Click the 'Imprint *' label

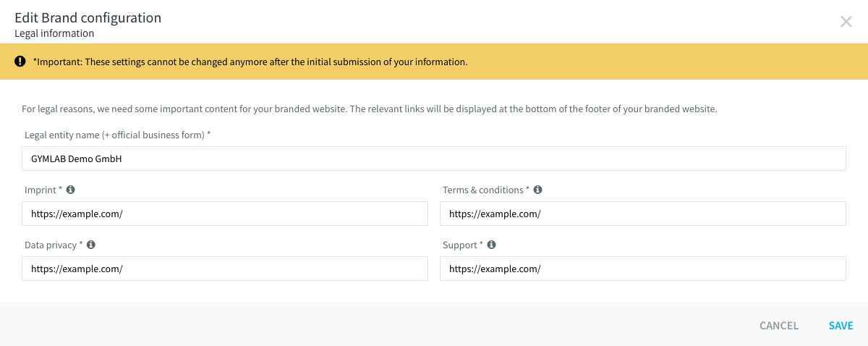coord(43,190)
